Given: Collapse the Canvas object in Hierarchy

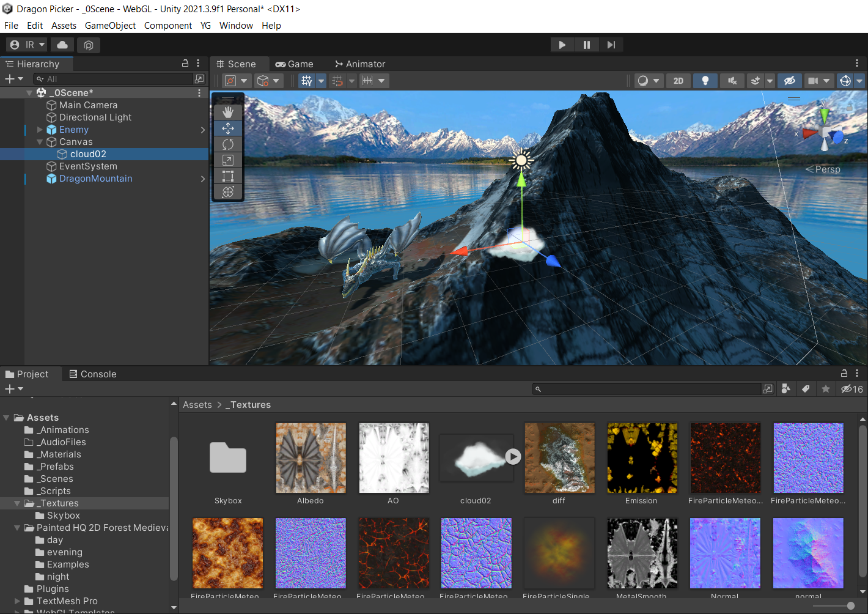Looking at the screenshot, I should click(40, 142).
